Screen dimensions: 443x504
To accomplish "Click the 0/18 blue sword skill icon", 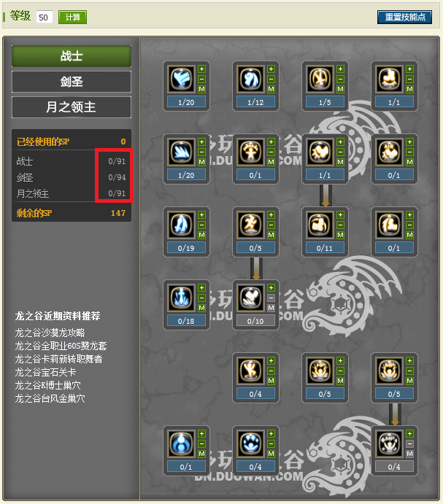I will tap(181, 297).
